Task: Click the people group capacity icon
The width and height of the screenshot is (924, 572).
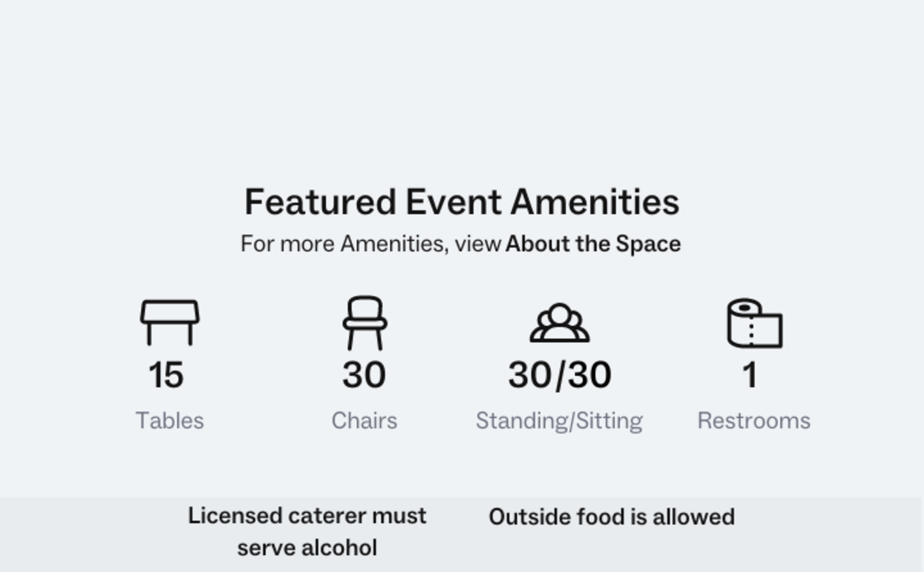Action: coord(559,323)
